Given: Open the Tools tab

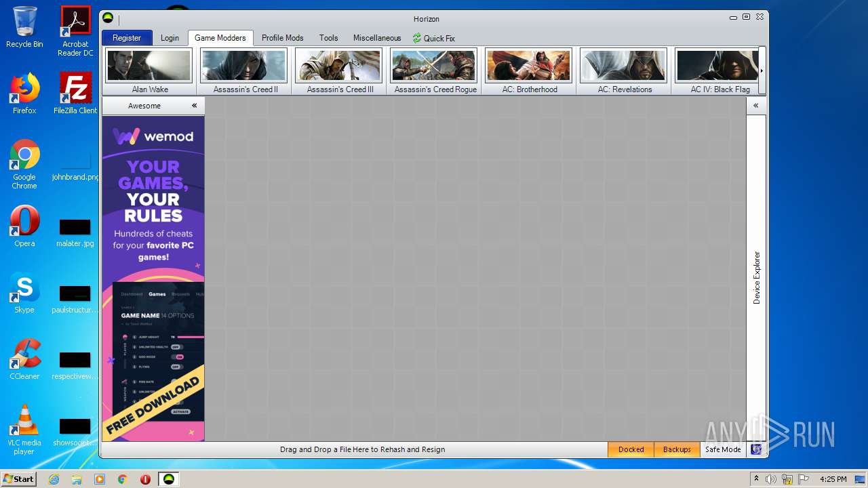Looking at the screenshot, I should (329, 38).
